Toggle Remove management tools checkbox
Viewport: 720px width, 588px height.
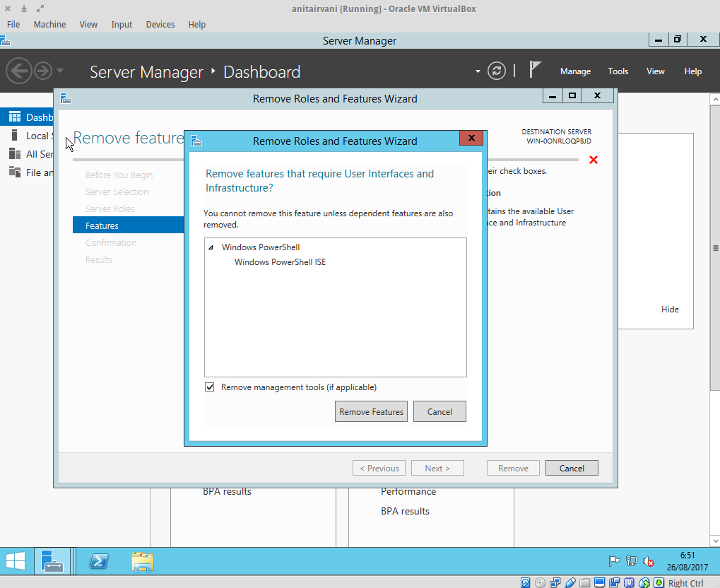[210, 387]
